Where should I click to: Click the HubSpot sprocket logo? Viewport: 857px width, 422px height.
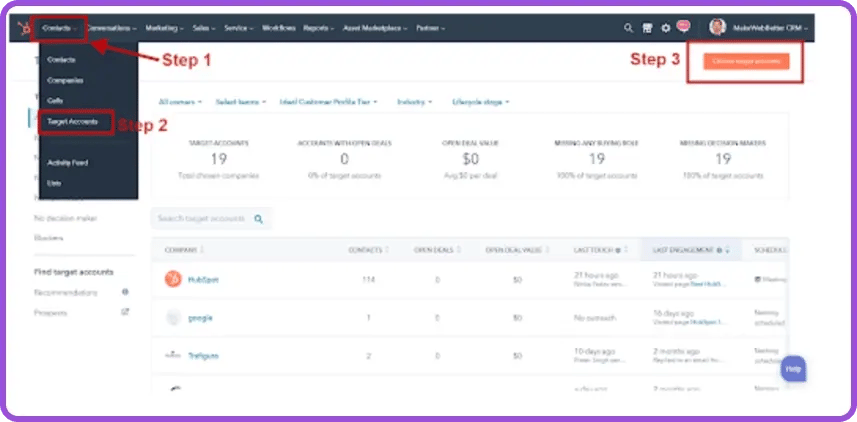24,28
